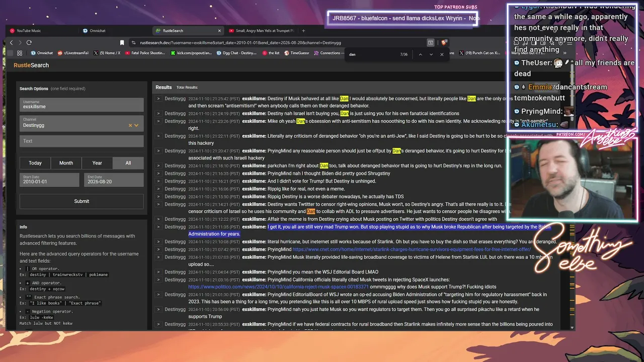This screenshot has height=362, width=644.
Task: Open the r/LivestreamFail bookmark
Action: click(x=73, y=53)
